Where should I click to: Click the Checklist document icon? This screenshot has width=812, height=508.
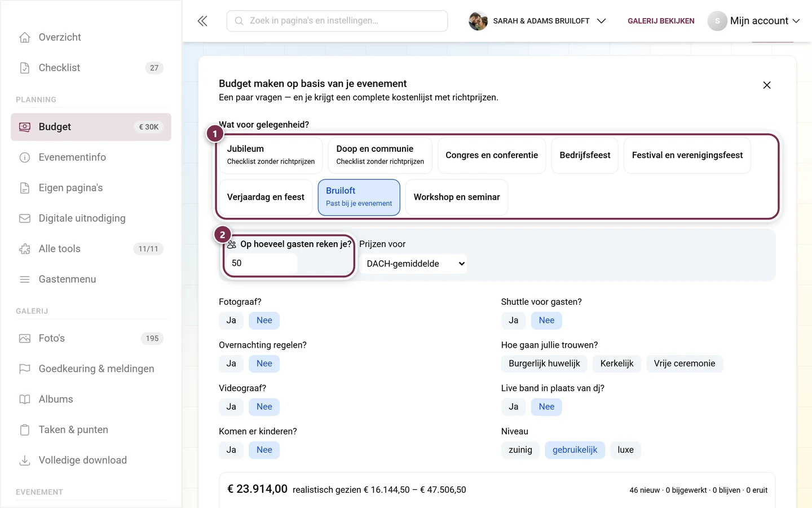point(25,68)
